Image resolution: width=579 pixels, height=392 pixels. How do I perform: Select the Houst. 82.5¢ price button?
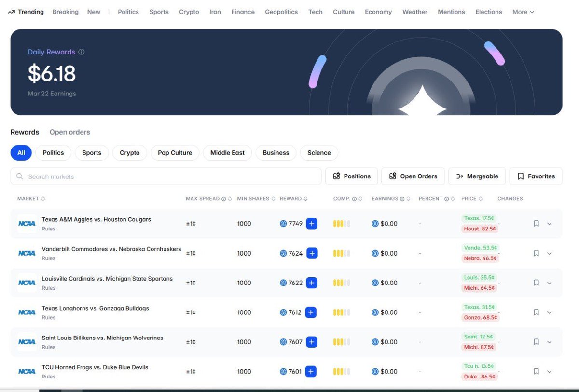pos(480,229)
